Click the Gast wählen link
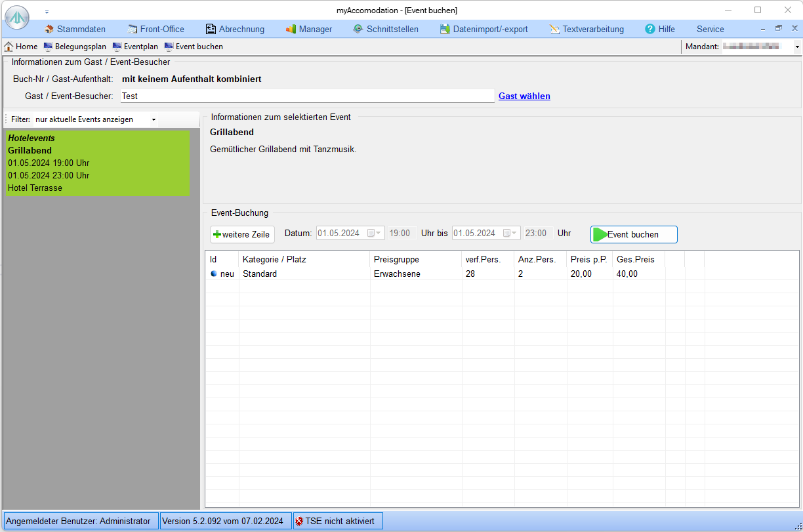This screenshot has width=803, height=532. click(524, 96)
